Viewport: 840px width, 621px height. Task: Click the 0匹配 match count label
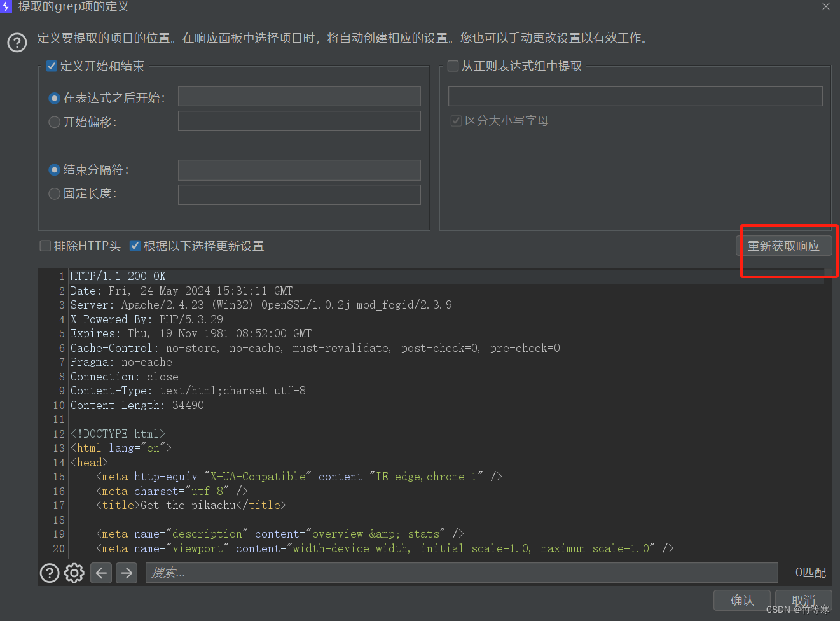[811, 573]
